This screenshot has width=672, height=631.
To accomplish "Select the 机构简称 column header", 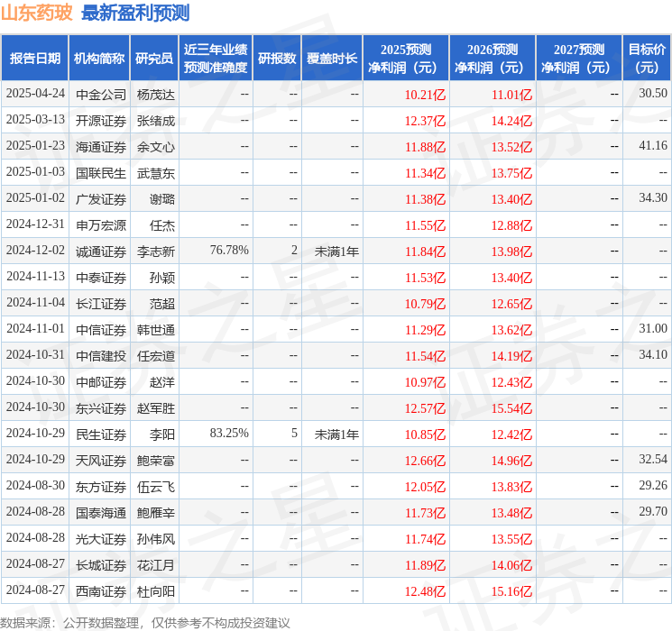I will coord(99,59).
